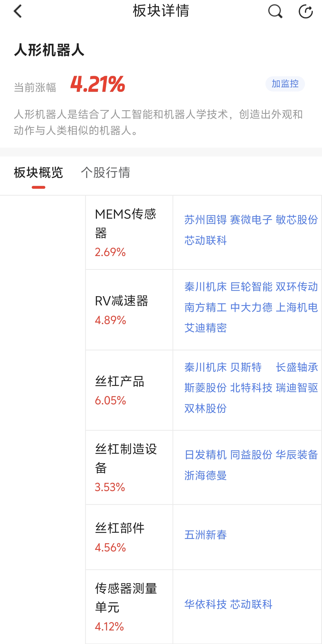Open 华依科技 stock link
This screenshot has width=322, height=644.
click(x=205, y=604)
